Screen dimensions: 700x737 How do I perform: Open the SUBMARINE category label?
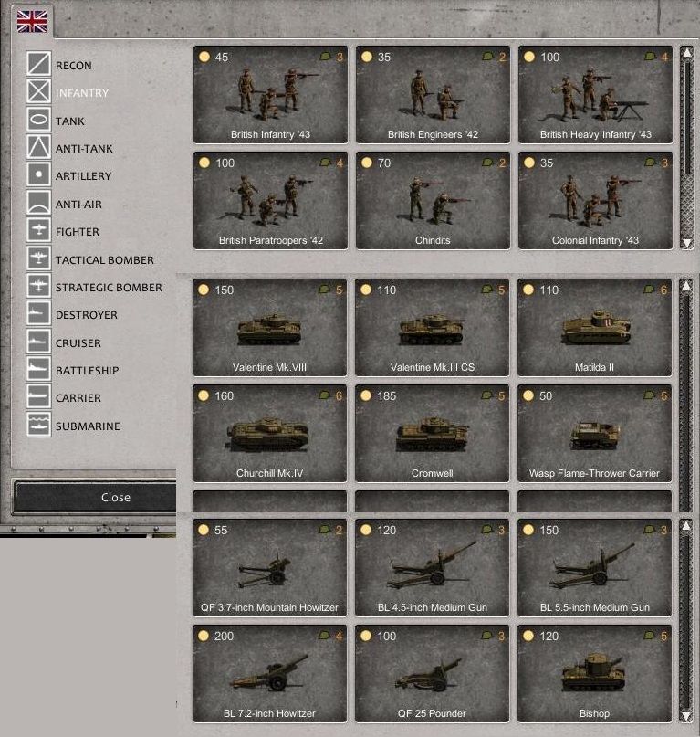[88, 426]
